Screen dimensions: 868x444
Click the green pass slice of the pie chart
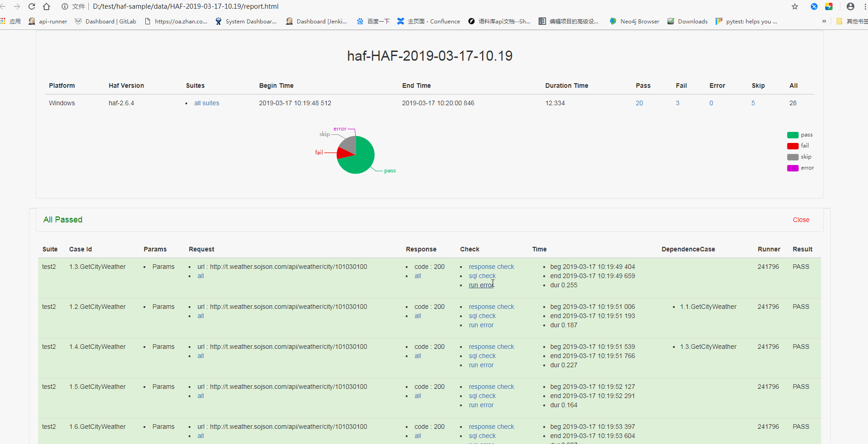[x=361, y=161]
